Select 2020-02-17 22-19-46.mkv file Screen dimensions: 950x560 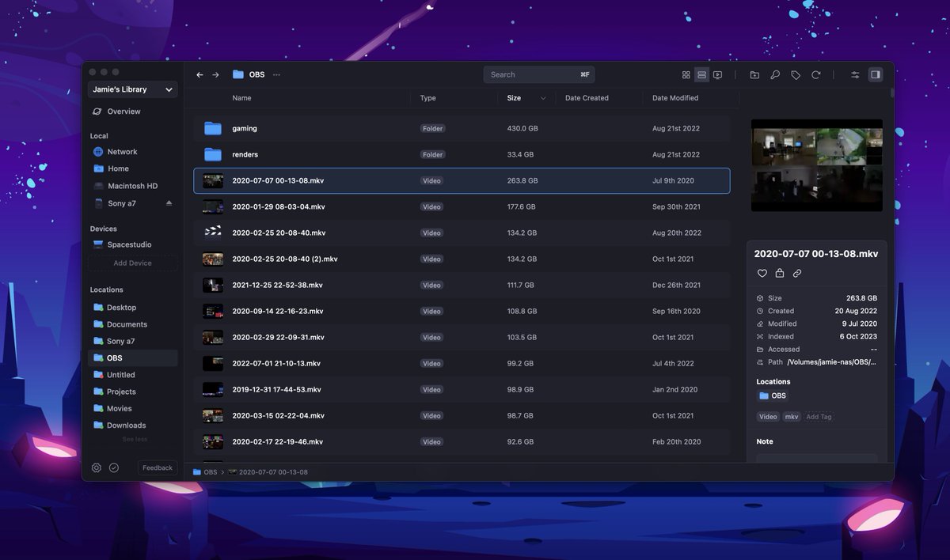pos(462,441)
